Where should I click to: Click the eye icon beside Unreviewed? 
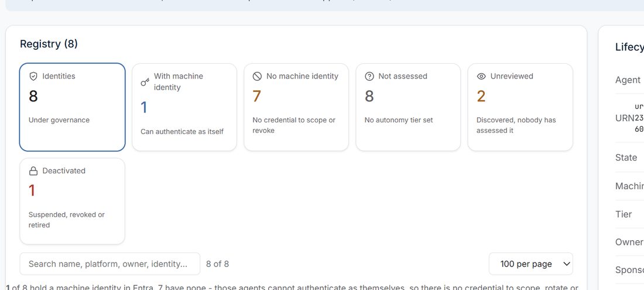click(x=481, y=76)
